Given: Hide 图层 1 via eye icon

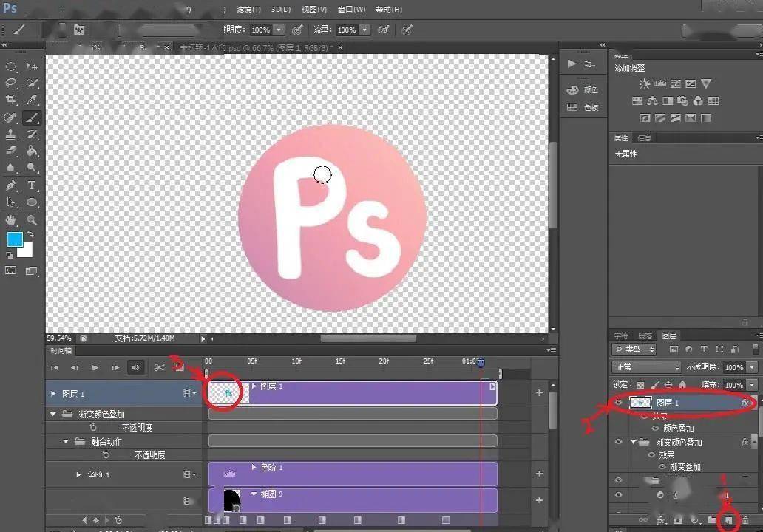Looking at the screenshot, I should click(x=619, y=402).
